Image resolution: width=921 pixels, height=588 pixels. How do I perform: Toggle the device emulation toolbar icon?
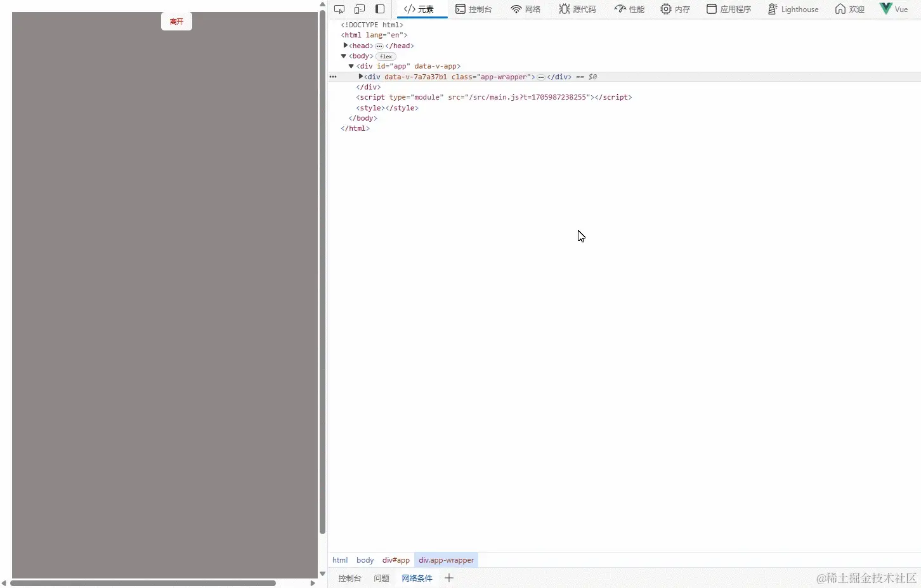point(360,9)
